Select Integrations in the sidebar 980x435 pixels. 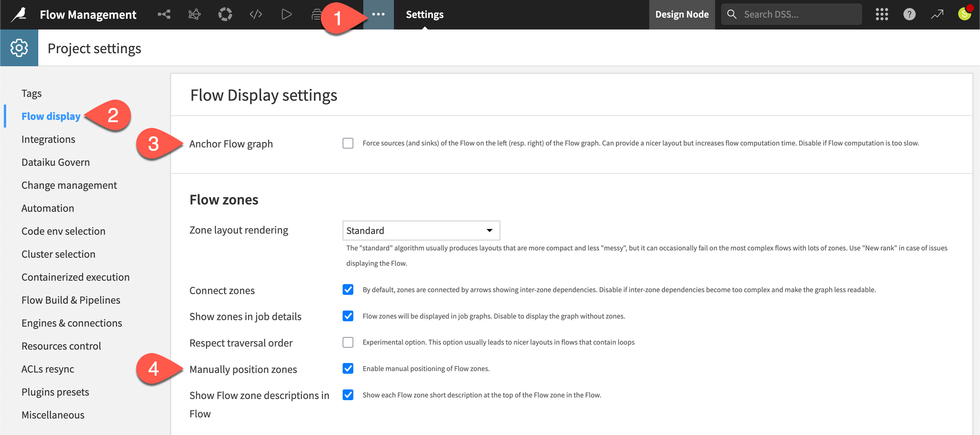[49, 139]
